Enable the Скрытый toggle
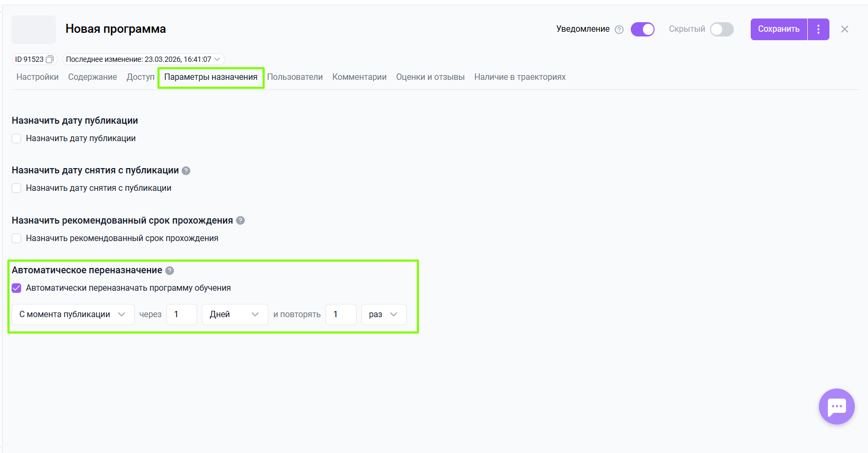The image size is (868, 453). tap(722, 29)
